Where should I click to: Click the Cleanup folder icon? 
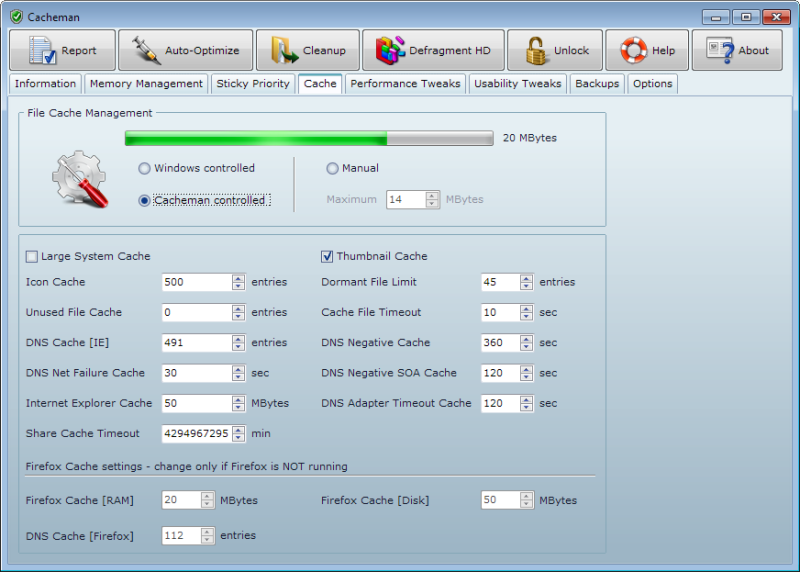pos(284,50)
